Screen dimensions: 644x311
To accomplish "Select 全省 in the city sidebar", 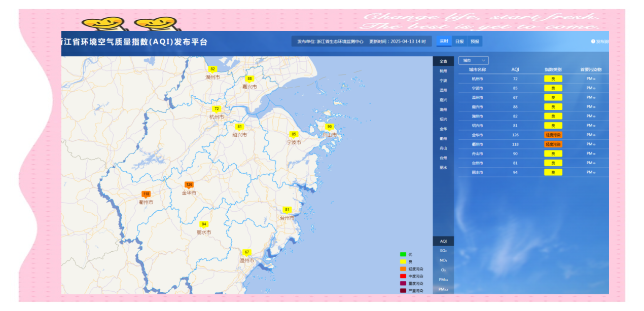I will (443, 61).
